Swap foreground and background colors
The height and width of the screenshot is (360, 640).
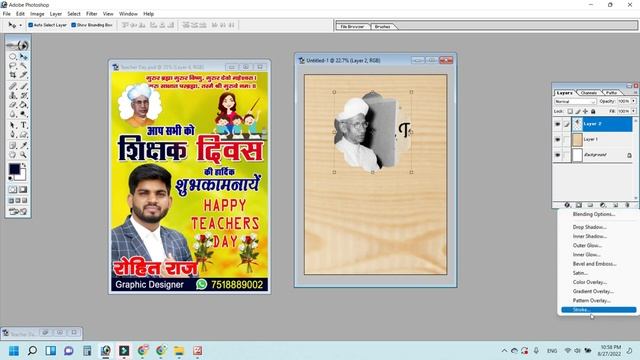coord(24,165)
